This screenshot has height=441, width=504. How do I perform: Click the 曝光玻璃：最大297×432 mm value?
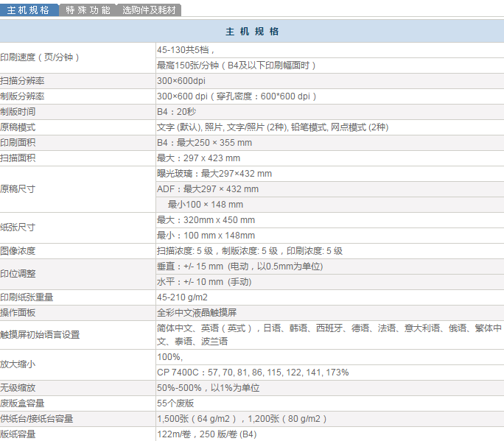click(214, 174)
